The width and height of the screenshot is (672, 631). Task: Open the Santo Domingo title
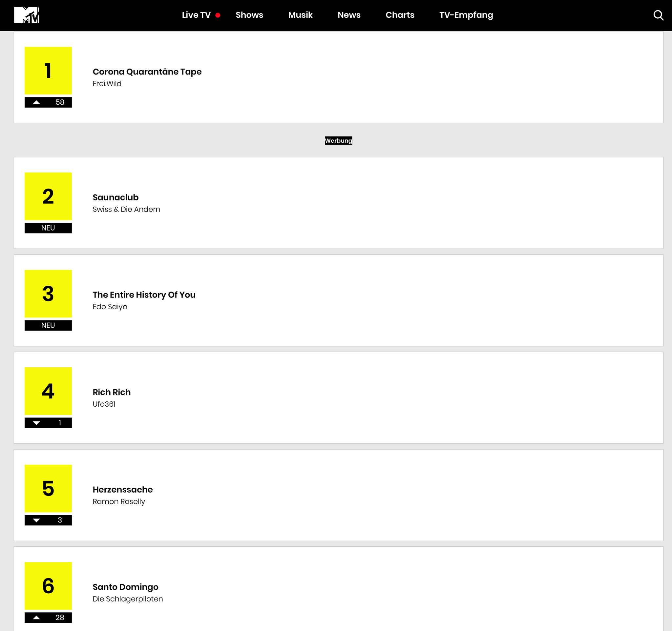[x=125, y=587]
